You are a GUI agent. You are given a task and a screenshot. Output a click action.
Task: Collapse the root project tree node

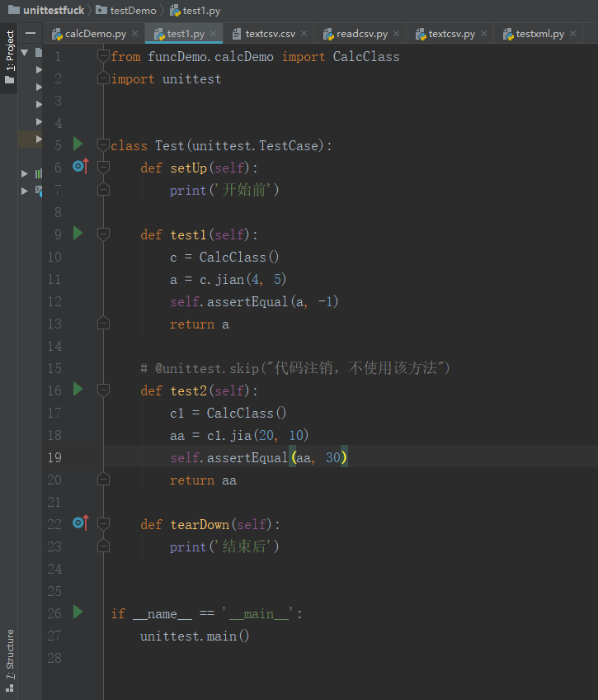25,53
